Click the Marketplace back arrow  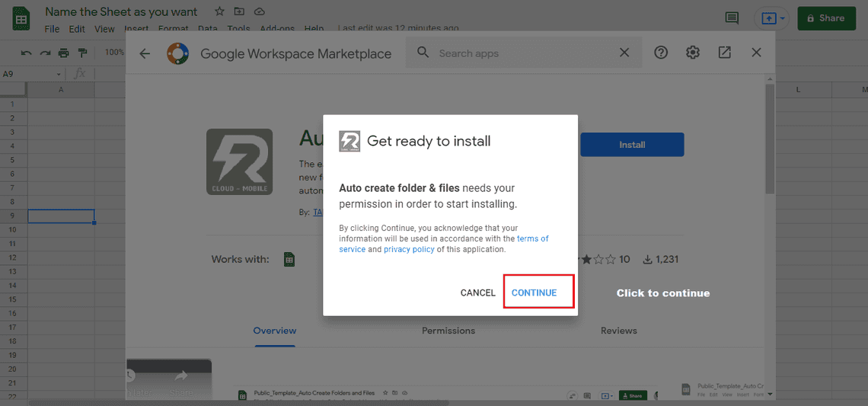tap(145, 53)
